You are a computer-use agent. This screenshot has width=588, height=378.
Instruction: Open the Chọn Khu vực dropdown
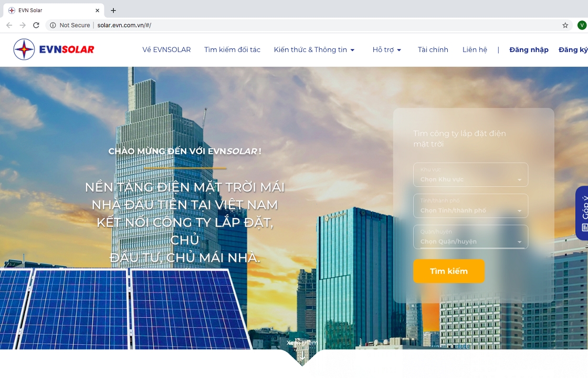tap(470, 175)
